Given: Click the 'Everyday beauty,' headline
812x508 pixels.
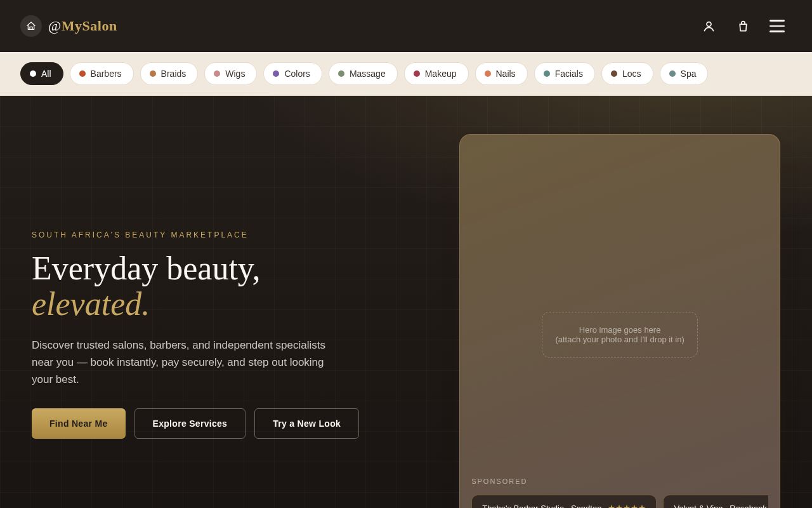Looking at the screenshot, I should (146, 269).
